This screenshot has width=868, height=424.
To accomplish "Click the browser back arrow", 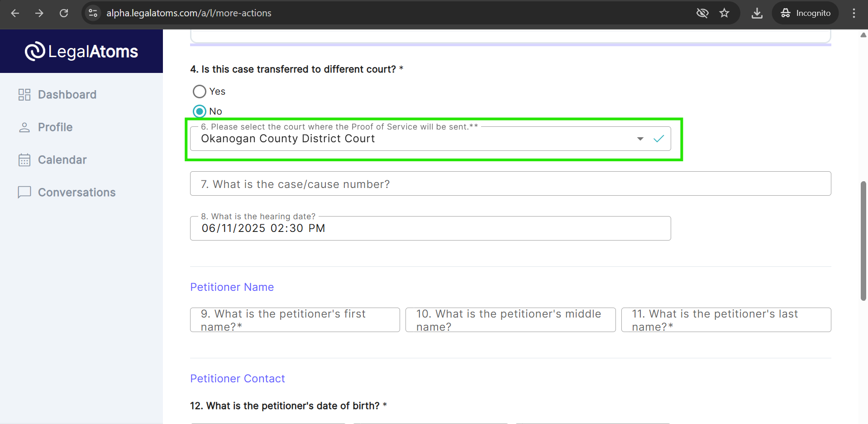I will tap(15, 13).
